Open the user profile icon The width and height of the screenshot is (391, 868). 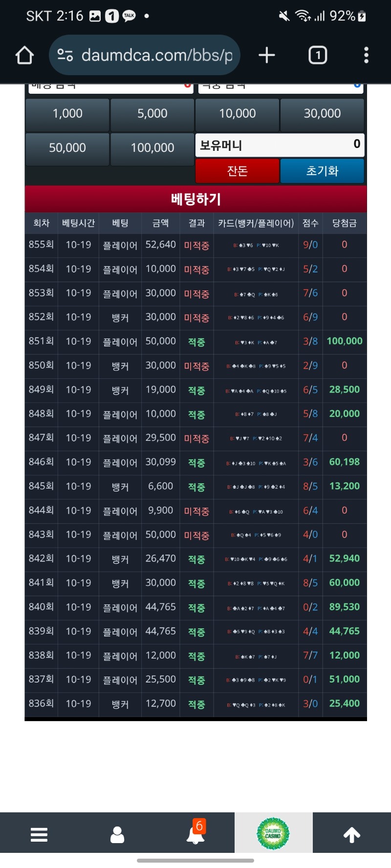click(117, 834)
